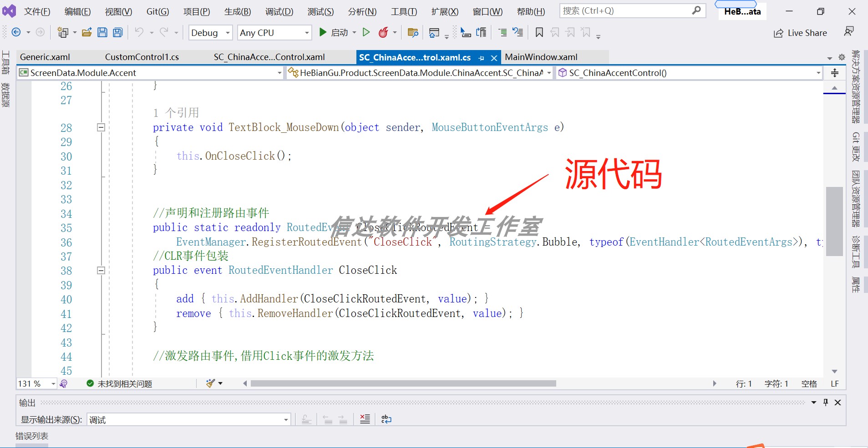The height and width of the screenshot is (448, 868).
Task: Click the browser window toolbar icon
Action: 434,33
